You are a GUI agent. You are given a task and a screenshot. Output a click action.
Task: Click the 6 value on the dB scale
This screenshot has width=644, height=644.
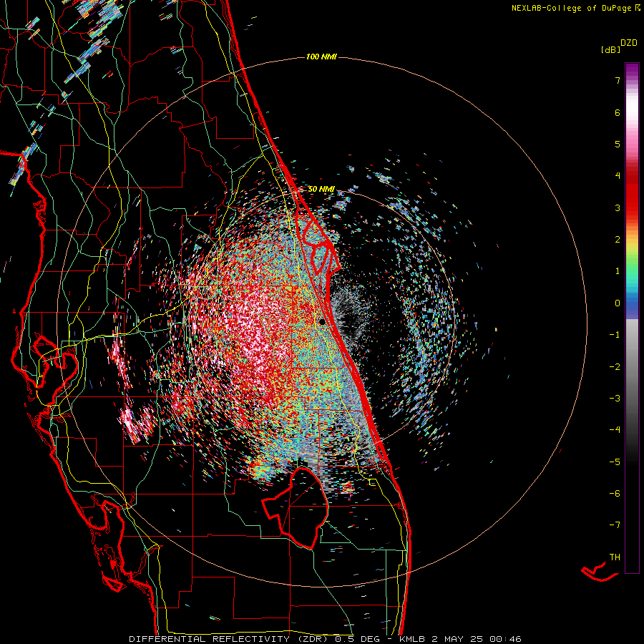pos(618,112)
